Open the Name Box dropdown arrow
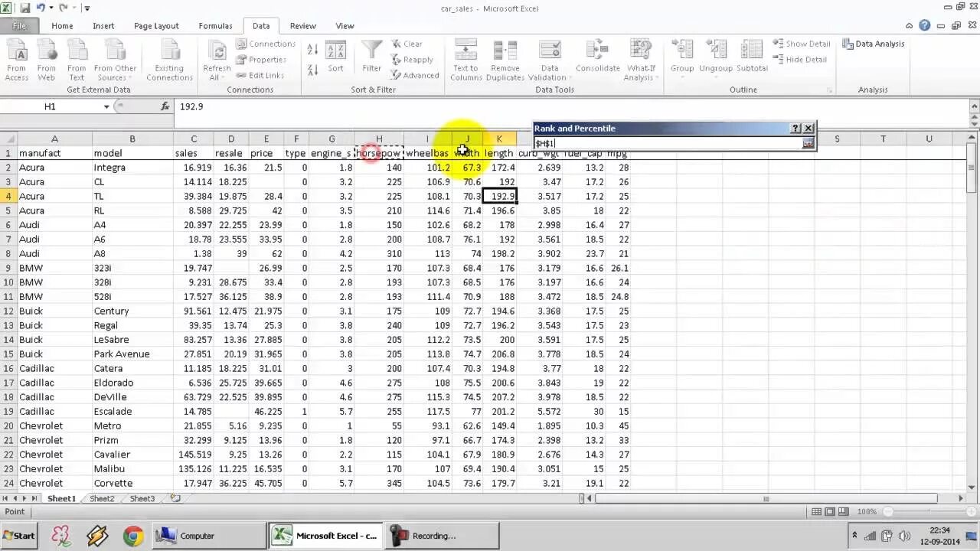980x551 pixels. click(x=106, y=106)
